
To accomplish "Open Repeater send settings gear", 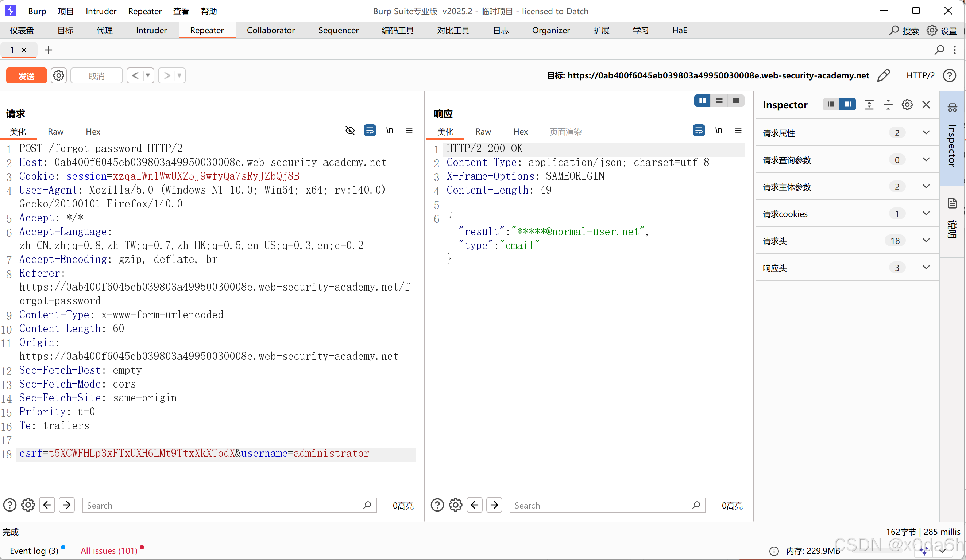I will pos(58,75).
